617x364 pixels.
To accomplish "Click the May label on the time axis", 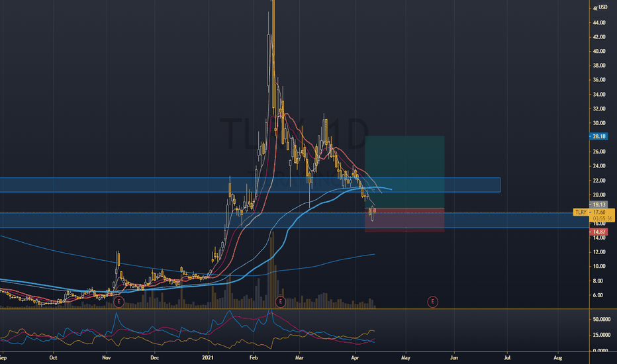I will [x=406, y=357].
